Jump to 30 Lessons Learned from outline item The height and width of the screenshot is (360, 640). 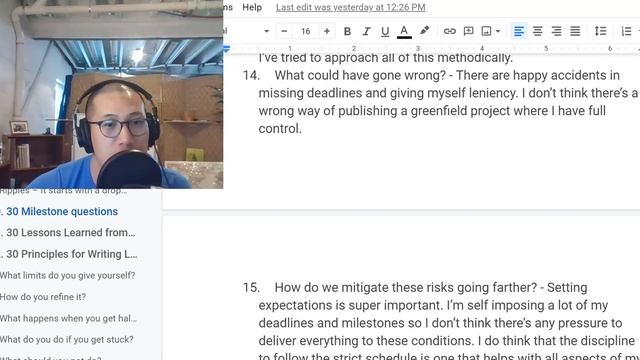[x=71, y=233]
